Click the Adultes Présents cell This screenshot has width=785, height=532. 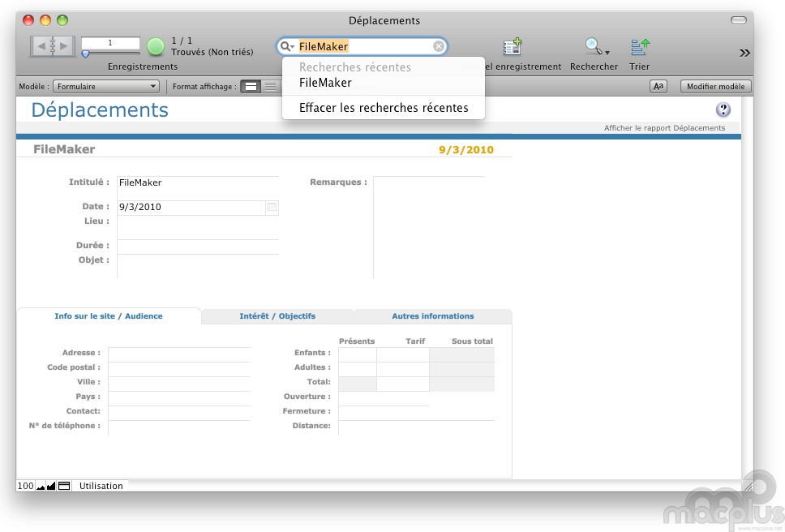(358, 369)
